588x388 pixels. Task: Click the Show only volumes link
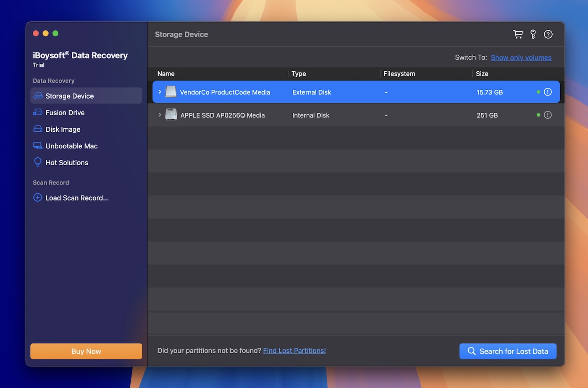[x=521, y=57]
